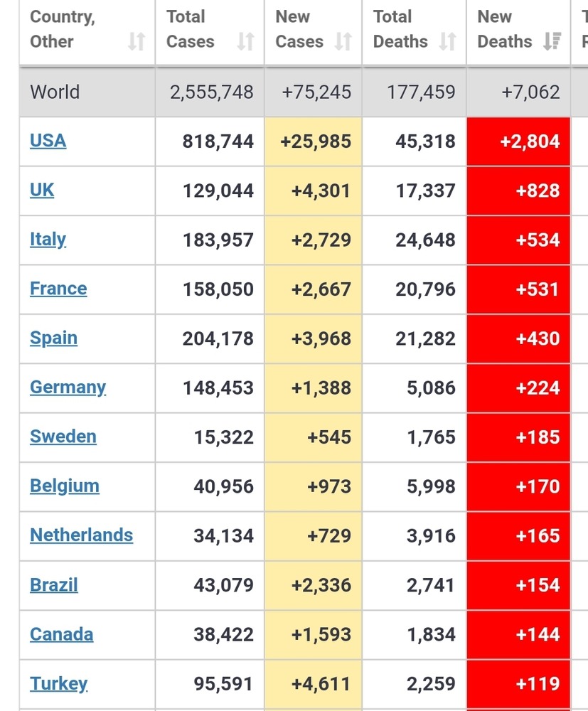Open Germany country link
Image resolution: width=588 pixels, height=711 pixels.
pyautogui.click(x=68, y=387)
